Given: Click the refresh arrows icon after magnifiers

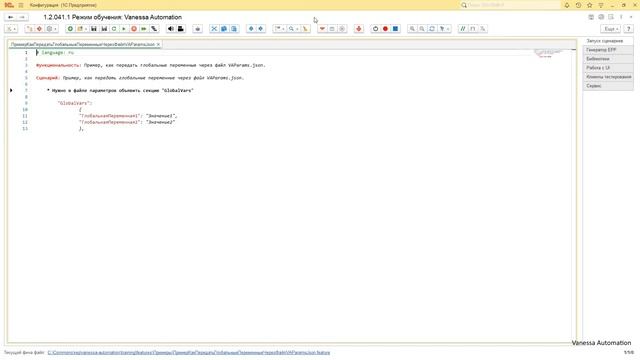Looking at the screenshot, I should click(432, 29).
